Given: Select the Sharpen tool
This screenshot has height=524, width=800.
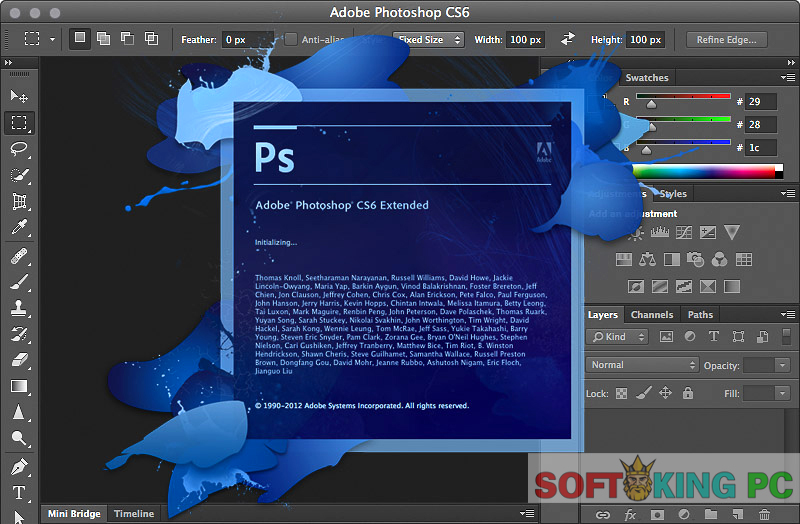Looking at the screenshot, I should pyautogui.click(x=19, y=412).
